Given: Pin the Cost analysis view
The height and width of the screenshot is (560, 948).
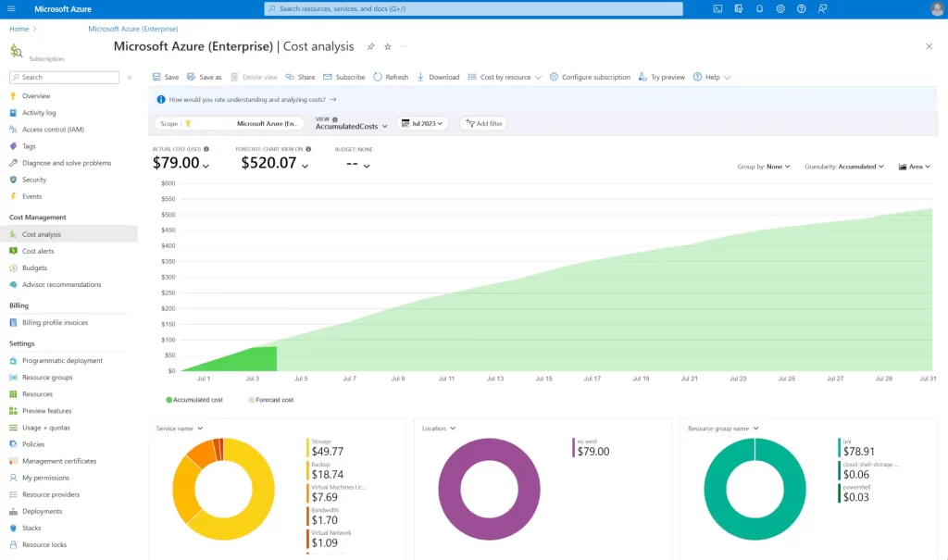Looking at the screenshot, I should click(x=370, y=46).
